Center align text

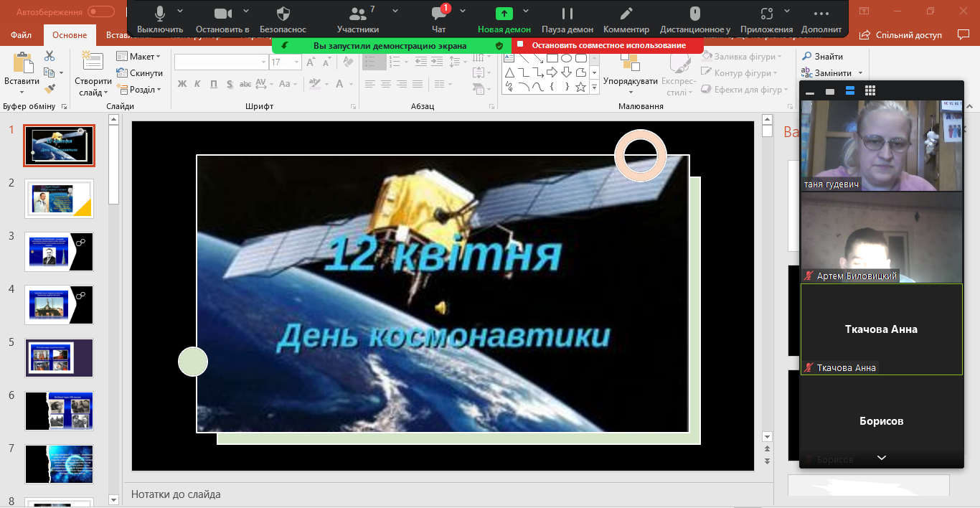click(386, 84)
